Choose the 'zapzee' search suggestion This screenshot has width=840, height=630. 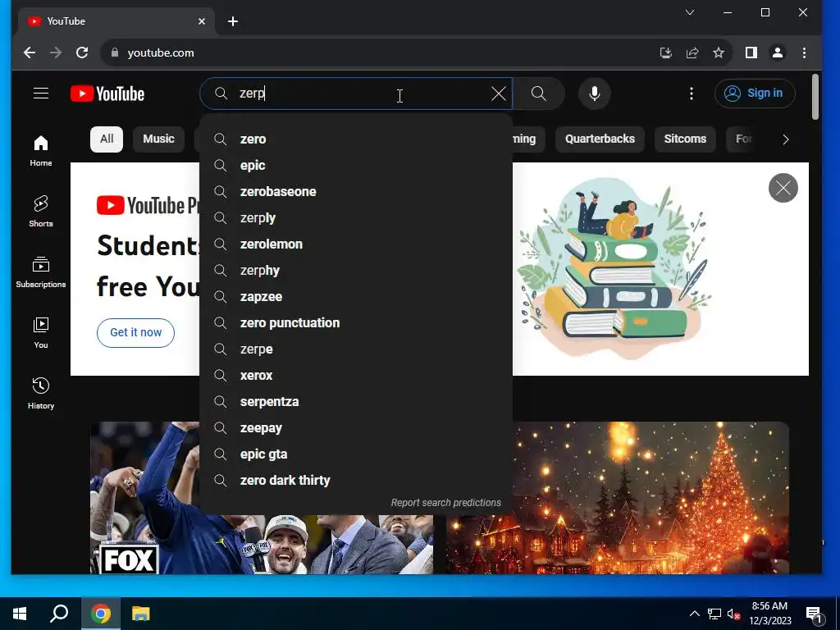click(356, 297)
